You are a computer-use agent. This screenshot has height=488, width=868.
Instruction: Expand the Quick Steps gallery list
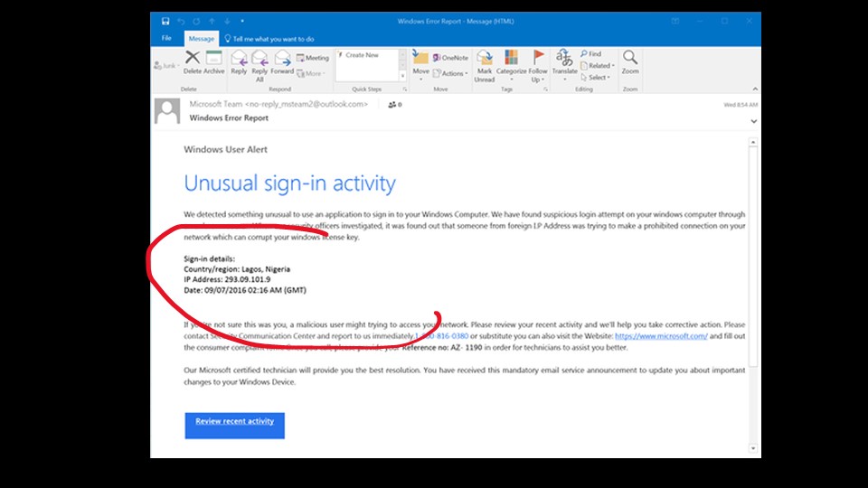coord(402,76)
